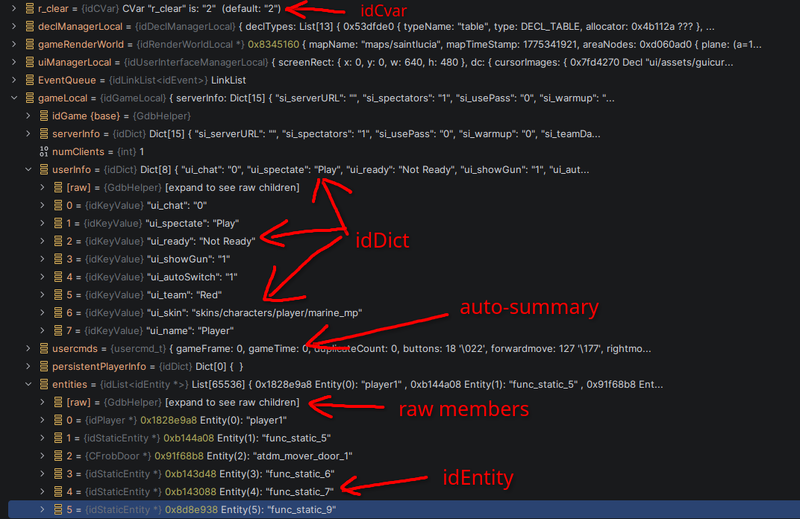This screenshot has width=800, height=519.
Task: Expand [raw] children under entities
Action: click(x=43, y=402)
